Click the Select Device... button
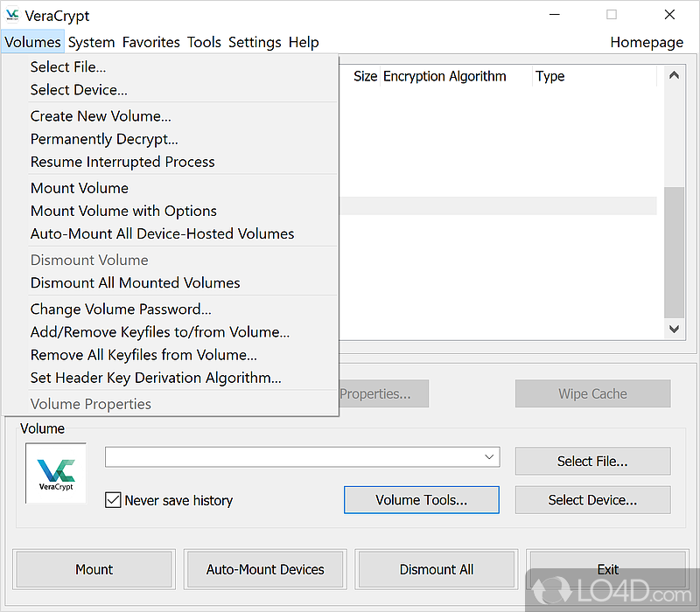The height and width of the screenshot is (612, 700). 592,500
